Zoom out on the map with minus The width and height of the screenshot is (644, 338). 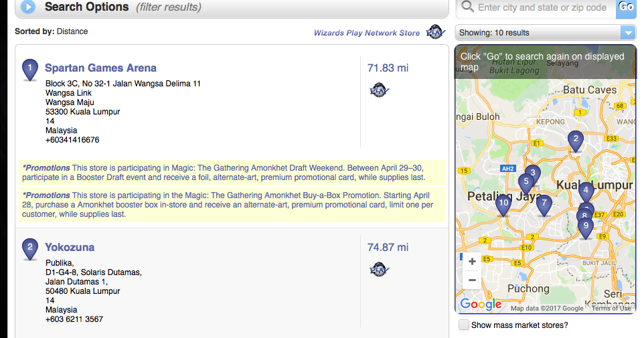(x=473, y=280)
